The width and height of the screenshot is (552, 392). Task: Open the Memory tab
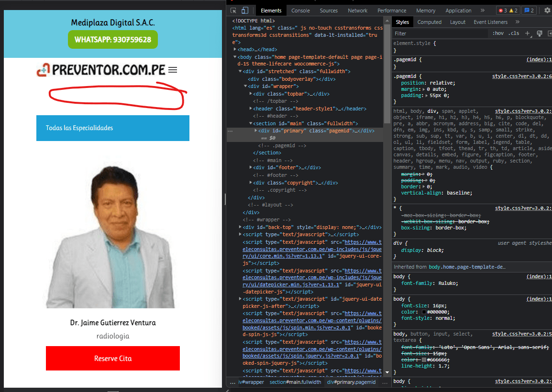click(426, 11)
